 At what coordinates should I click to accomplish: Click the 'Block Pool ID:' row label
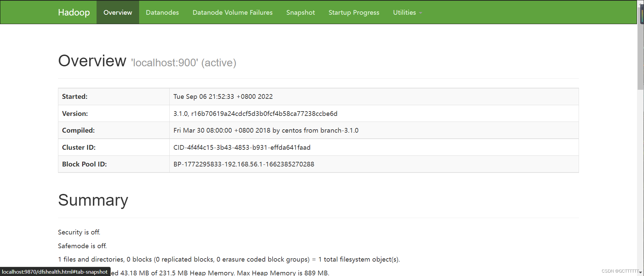(x=84, y=164)
